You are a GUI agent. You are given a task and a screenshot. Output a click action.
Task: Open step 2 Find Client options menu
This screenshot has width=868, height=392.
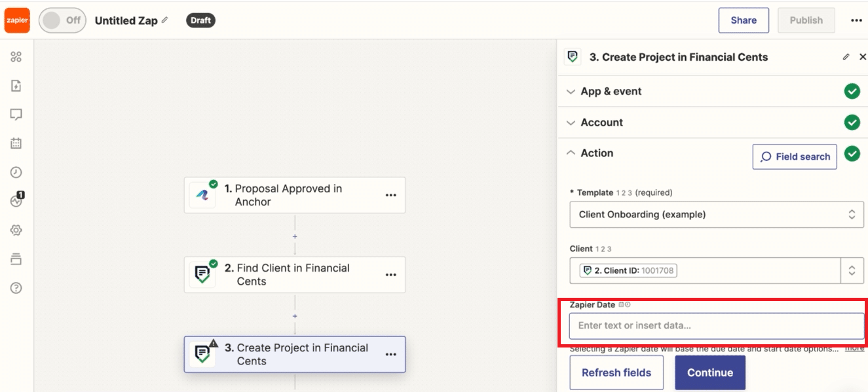click(x=391, y=275)
